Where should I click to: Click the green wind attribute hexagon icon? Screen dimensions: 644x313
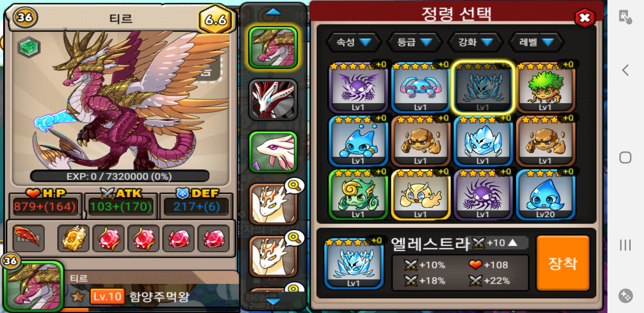(x=29, y=47)
